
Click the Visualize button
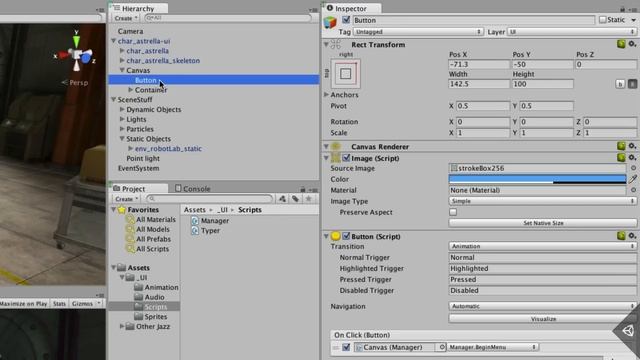tap(543, 319)
